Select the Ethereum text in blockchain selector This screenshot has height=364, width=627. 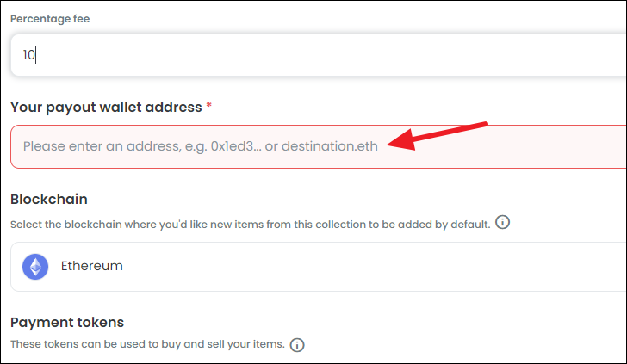(91, 266)
